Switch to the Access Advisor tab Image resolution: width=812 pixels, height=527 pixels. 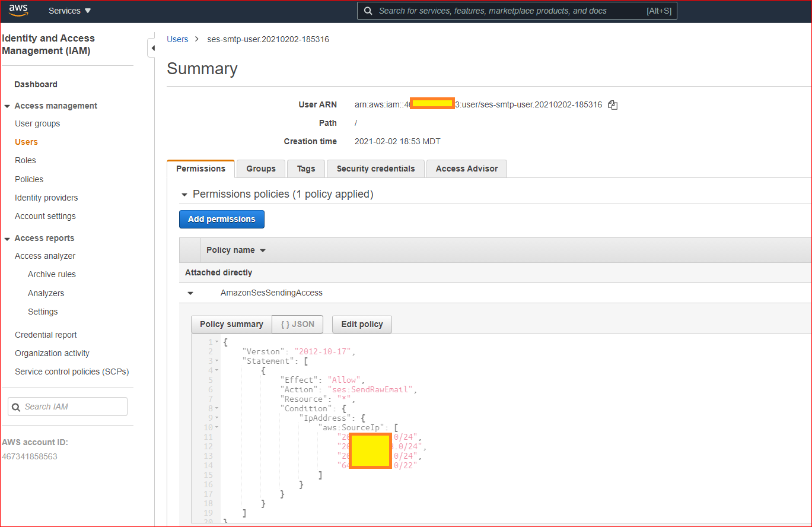467,169
